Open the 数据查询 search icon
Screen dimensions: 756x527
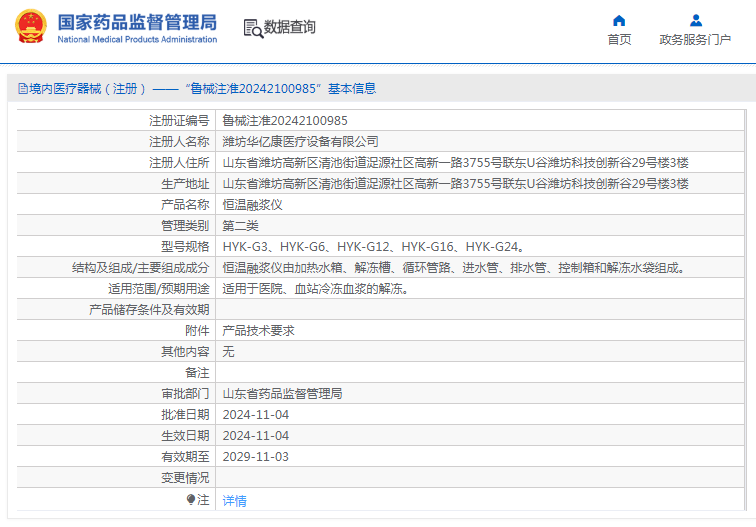pos(253,28)
